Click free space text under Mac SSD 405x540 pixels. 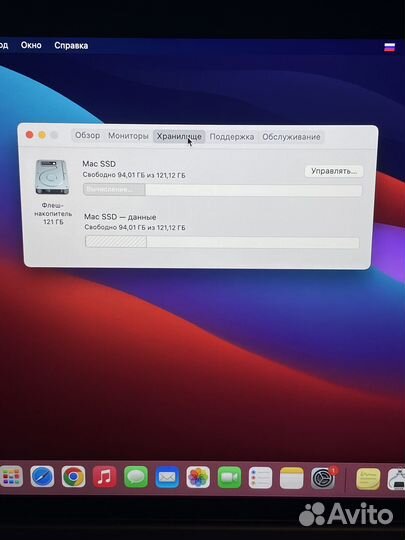point(134,175)
